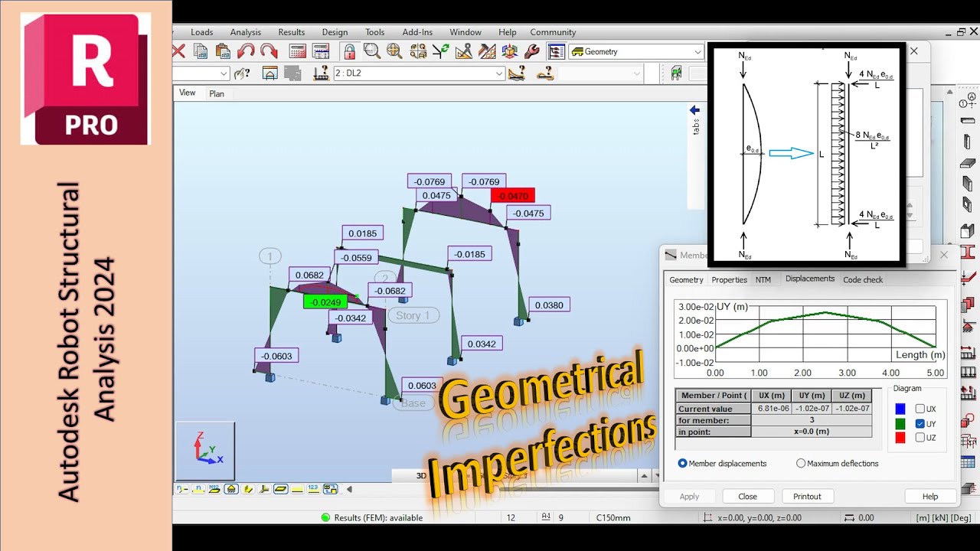Open the empty selection dropdown left of DL2
The width and height of the screenshot is (980, 551).
[x=201, y=73]
